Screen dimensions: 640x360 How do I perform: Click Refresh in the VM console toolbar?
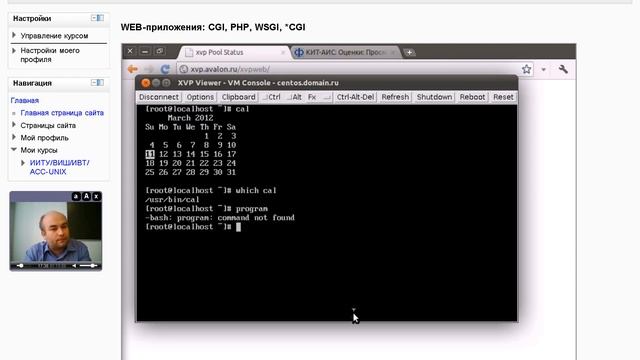pos(395,97)
